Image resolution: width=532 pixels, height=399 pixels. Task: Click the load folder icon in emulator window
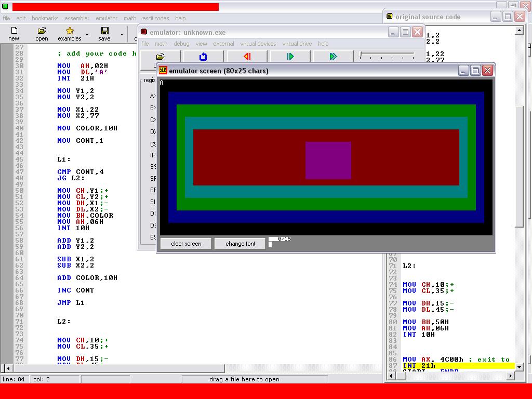(161, 57)
